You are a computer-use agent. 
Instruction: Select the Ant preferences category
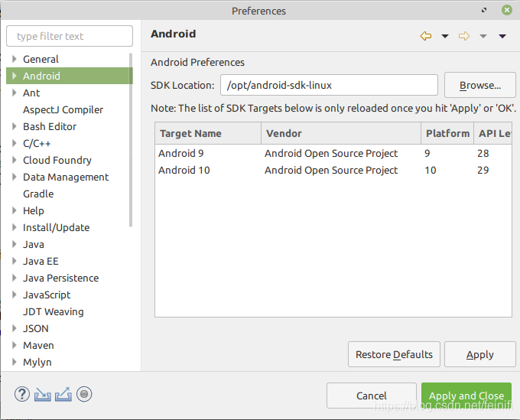(31, 93)
